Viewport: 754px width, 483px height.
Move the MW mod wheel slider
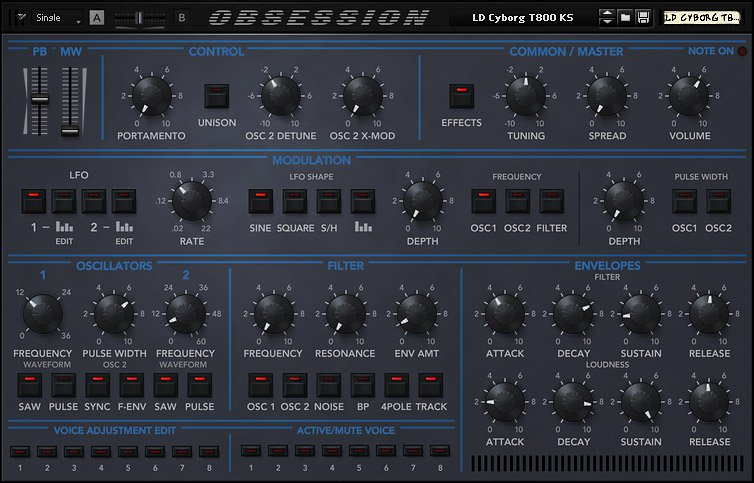tap(70, 131)
